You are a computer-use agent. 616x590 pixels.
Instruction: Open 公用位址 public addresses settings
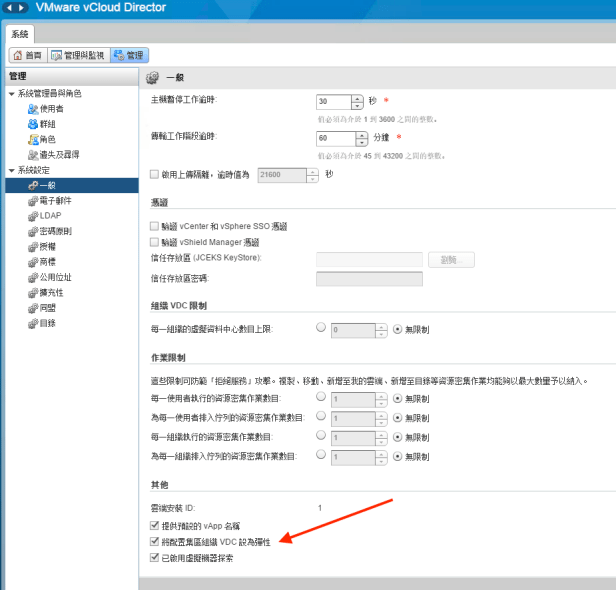pos(55,277)
